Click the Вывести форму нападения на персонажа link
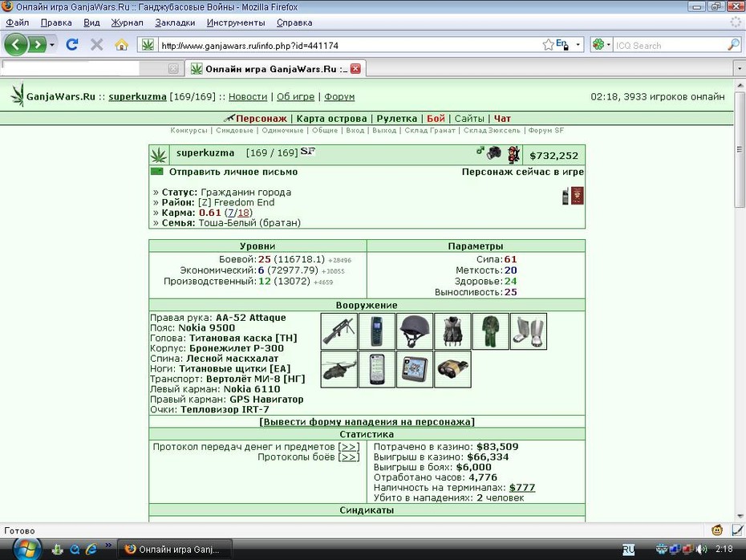This screenshot has width=746, height=560. click(x=367, y=421)
